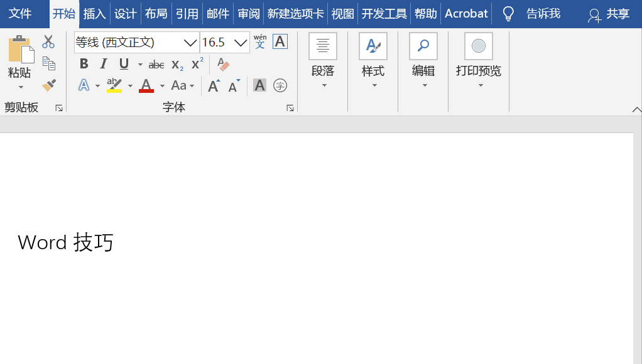Switch to the Insert (插入) tab
The width and height of the screenshot is (642, 364).
pos(95,14)
